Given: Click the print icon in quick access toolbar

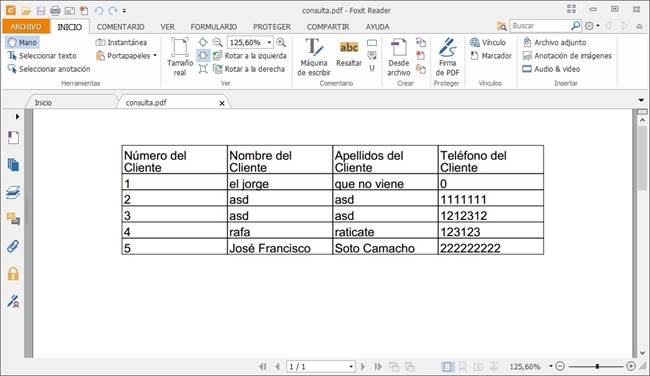Looking at the screenshot, I should 55,11.
